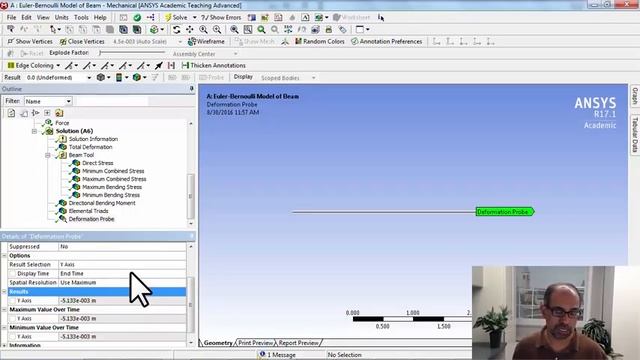This screenshot has height=360, width=640.
Task: Select Maximum Combined Stress in the tree
Action: 114,179
